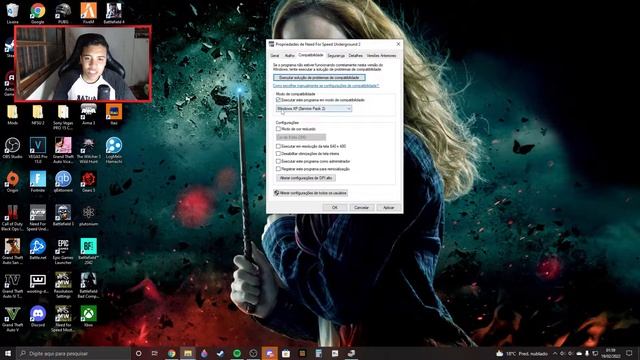Viewport: 640px width, 360px height.
Task: Open the Lixeira recycle bin icon
Action: pos(12,13)
